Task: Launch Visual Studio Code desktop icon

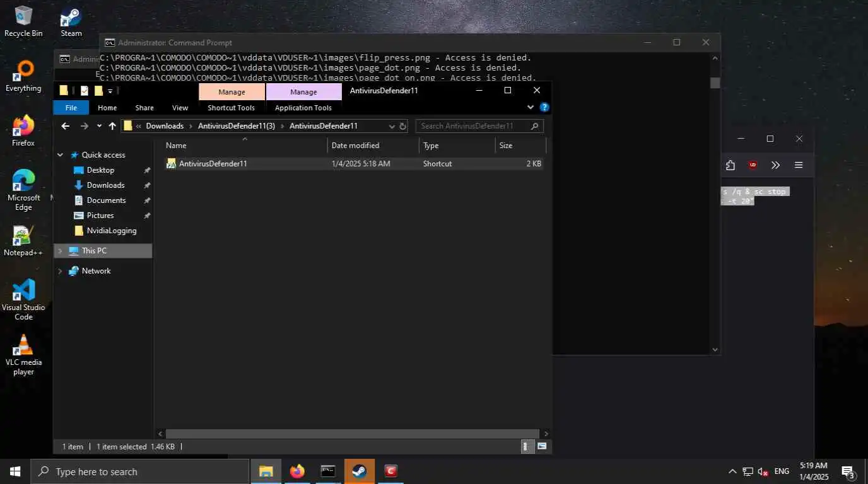Action: (23, 299)
